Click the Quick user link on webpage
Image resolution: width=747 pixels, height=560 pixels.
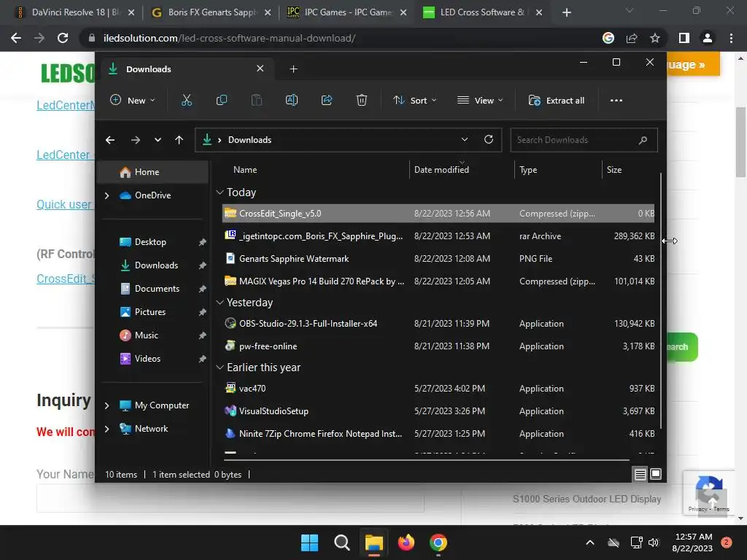click(x=64, y=204)
